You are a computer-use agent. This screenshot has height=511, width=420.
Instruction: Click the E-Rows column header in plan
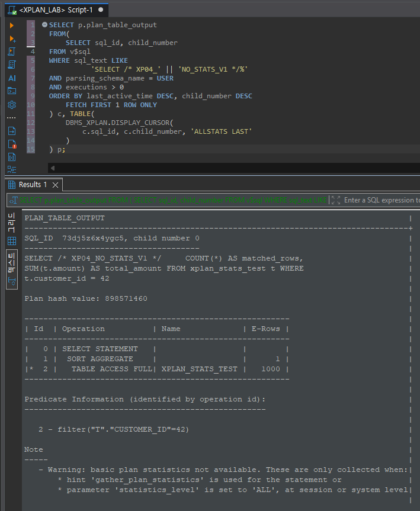tap(265, 329)
